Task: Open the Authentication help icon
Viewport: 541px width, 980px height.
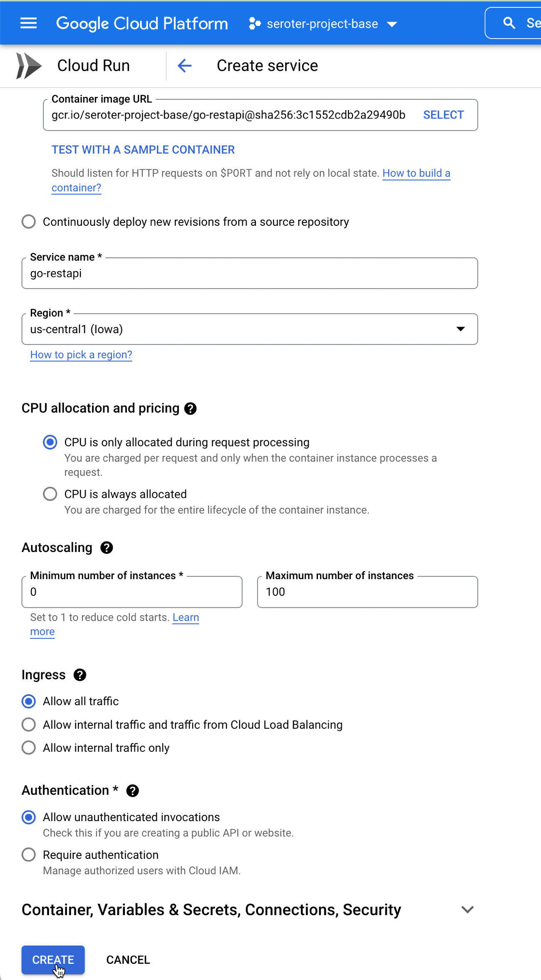Action: (133, 790)
